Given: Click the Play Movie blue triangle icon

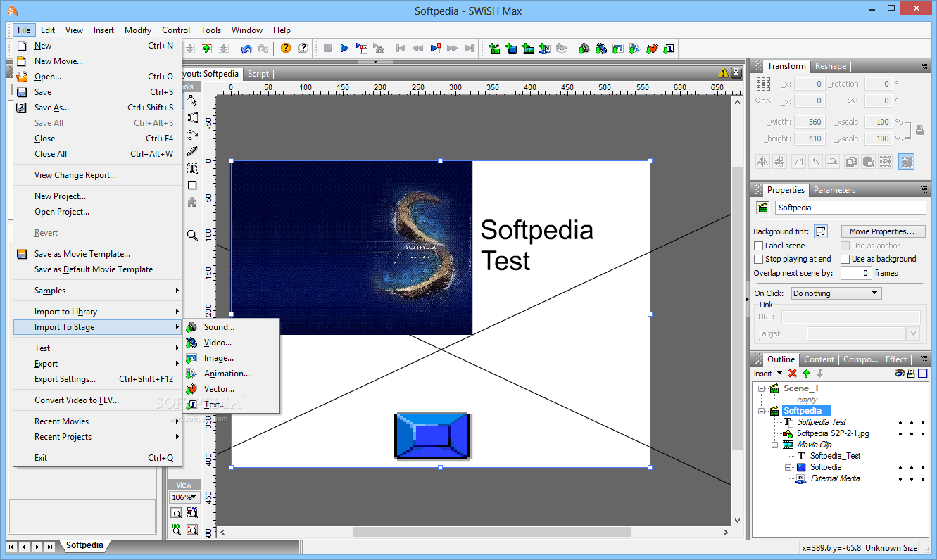Looking at the screenshot, I should tap(344, 49).
